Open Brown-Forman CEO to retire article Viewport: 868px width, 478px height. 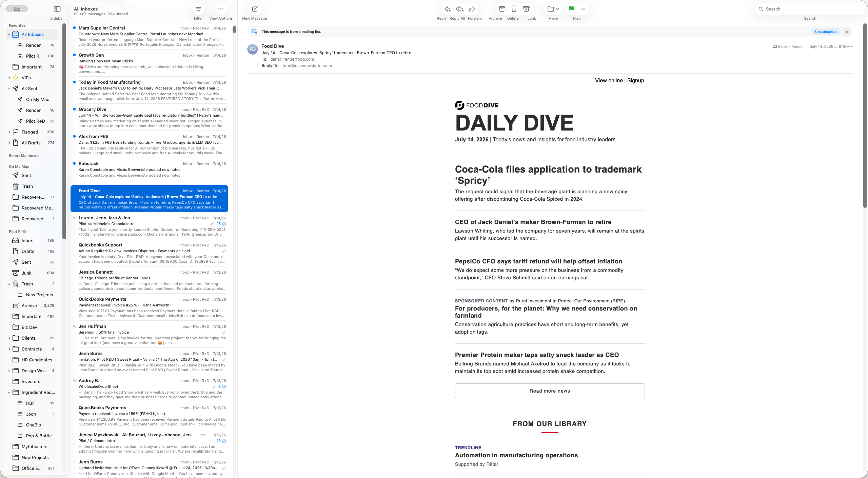coord(533,222)
